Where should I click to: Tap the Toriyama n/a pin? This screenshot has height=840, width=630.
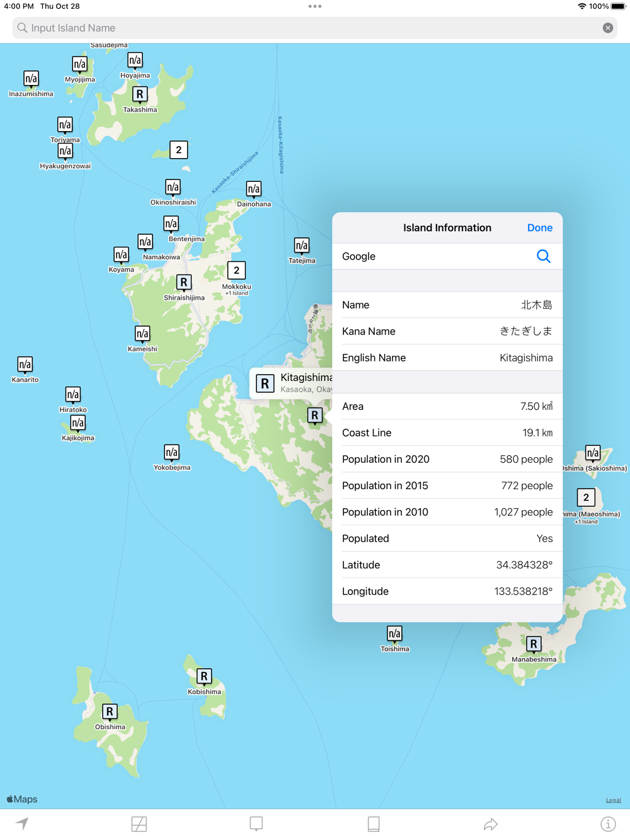coord(65,125)
